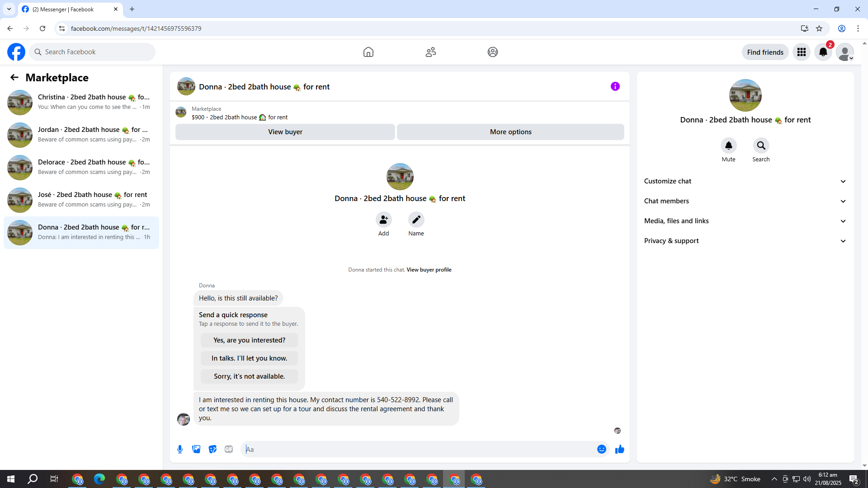Open the Friends tab in navbar

pos(430,52)
